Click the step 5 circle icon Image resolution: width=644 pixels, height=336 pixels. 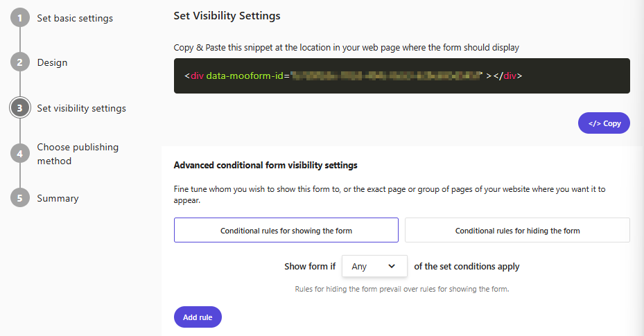[20, 198]
